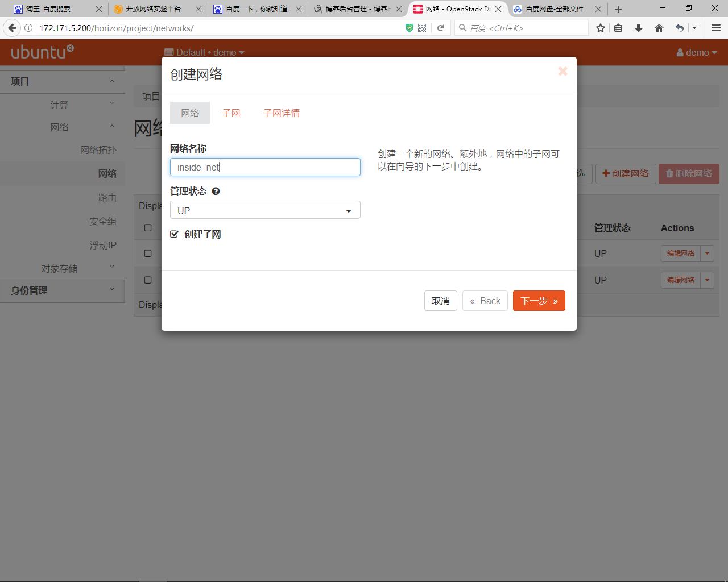The height and width of the screenshot is (582, 728).
Task: Open the demo user dropdown menu
Action: pos(697,52)
